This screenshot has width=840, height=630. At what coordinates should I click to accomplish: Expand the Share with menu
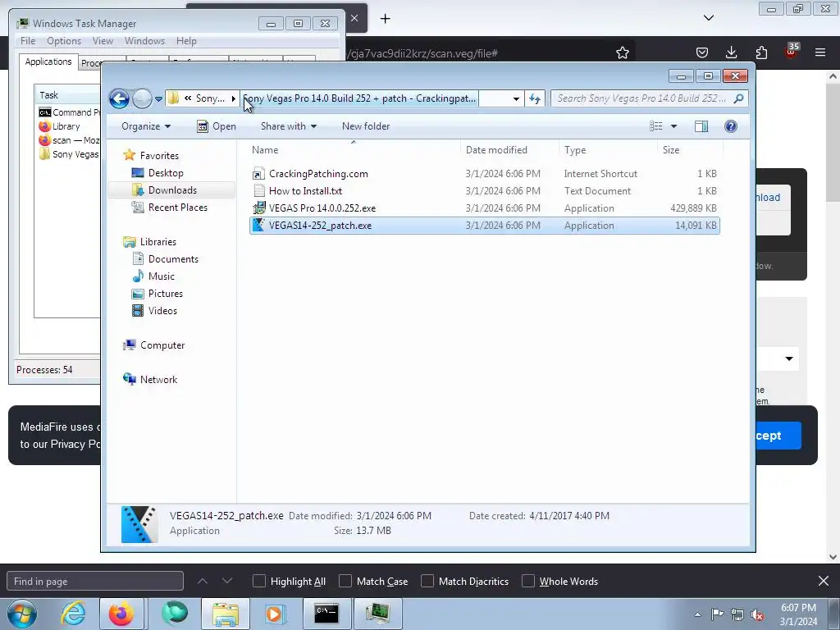[288, 126]
